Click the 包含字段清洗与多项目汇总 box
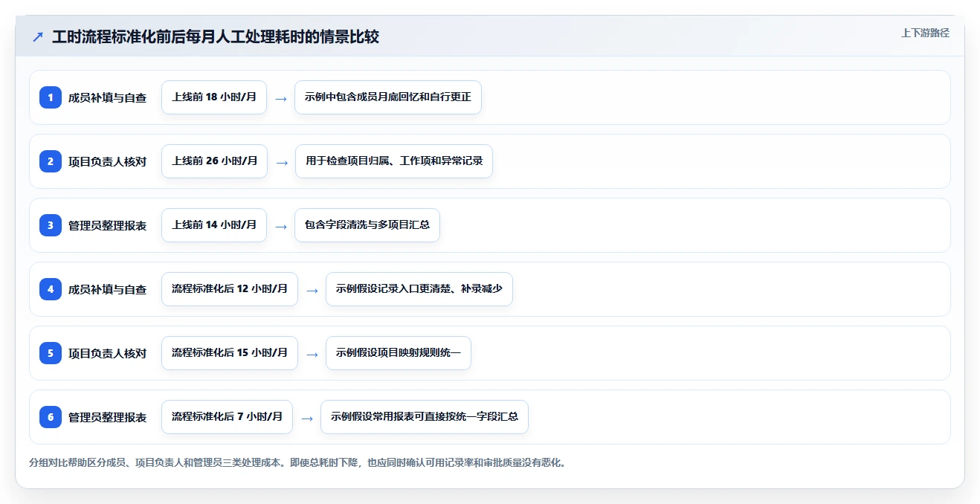This screenshot has height=504, width=980. pyautogui.click(x=367, y=225)
